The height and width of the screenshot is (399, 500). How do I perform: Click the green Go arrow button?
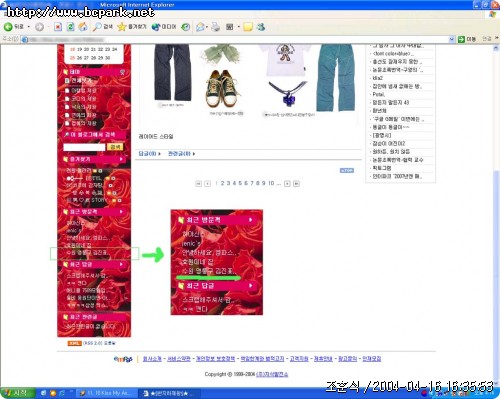(x=467, y=39)
